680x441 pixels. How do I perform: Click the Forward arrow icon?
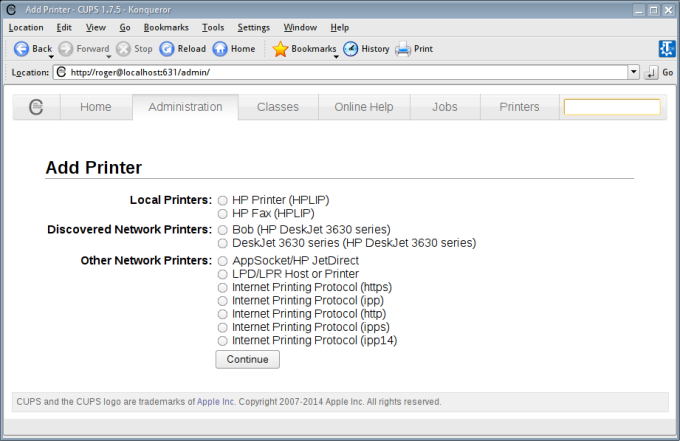pos(65,49)
